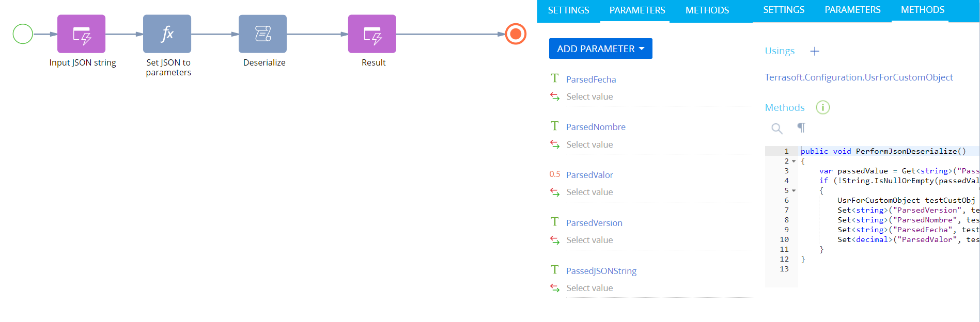Click the orange end event circle

515,34
